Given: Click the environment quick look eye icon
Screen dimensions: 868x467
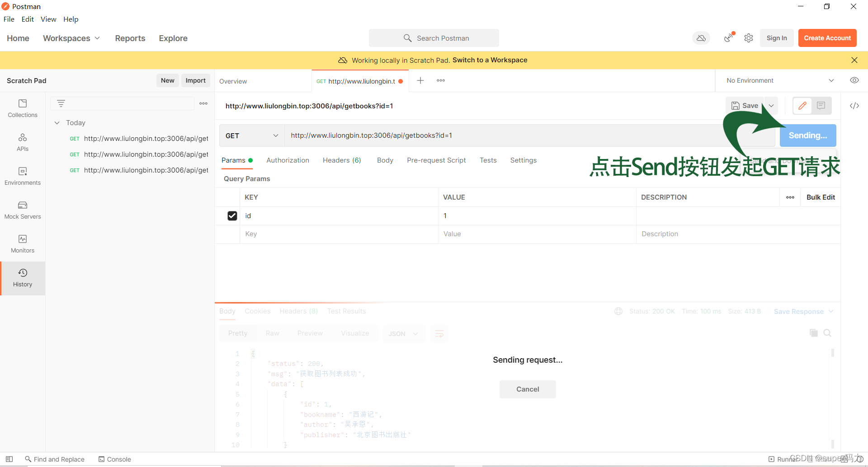Looking at the screenshot, I should (x=854, y=80).
